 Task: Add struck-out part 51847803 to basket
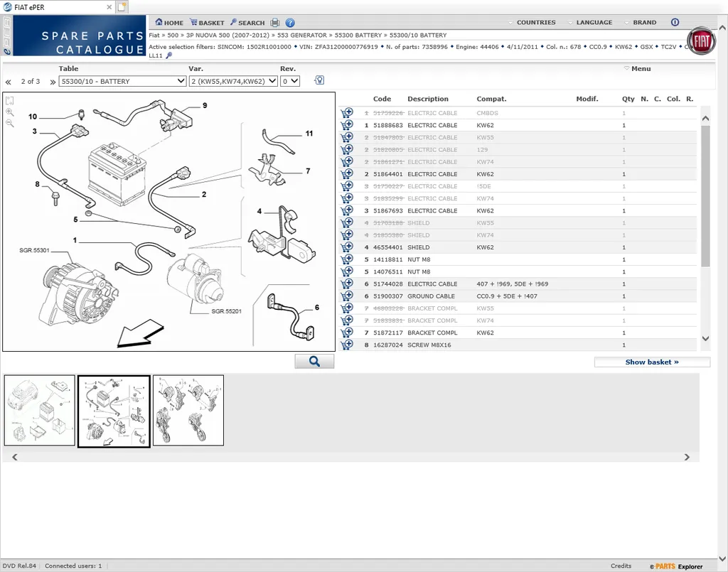[x=347, y=137]
